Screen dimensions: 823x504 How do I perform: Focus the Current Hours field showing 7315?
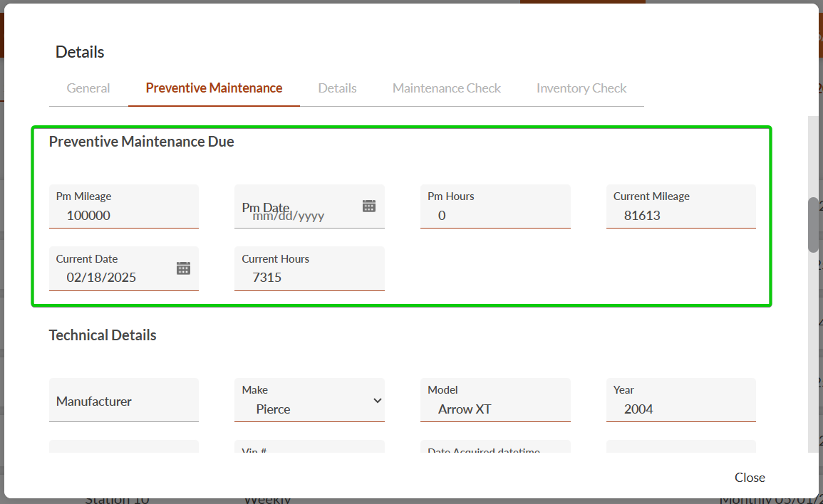[309, 277]
